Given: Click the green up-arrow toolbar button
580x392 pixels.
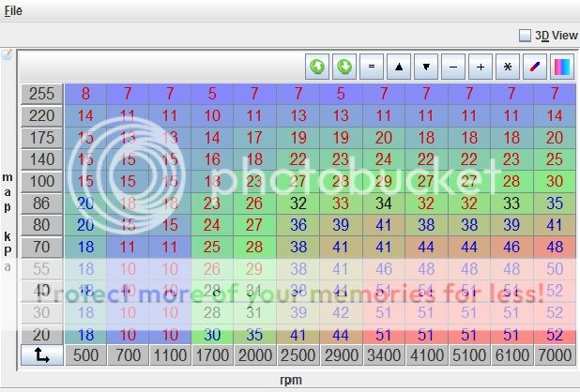Looking at the screenshot, I should pos(318,67).
